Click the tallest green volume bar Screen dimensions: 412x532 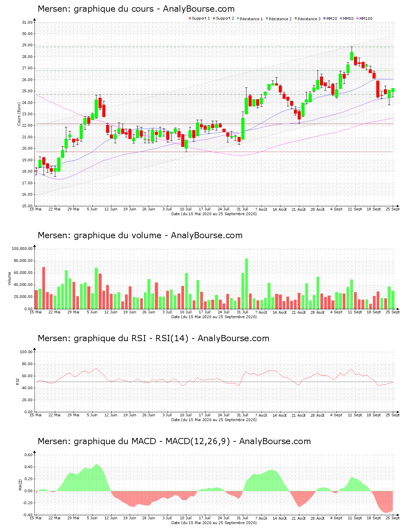tap(247, 284)
